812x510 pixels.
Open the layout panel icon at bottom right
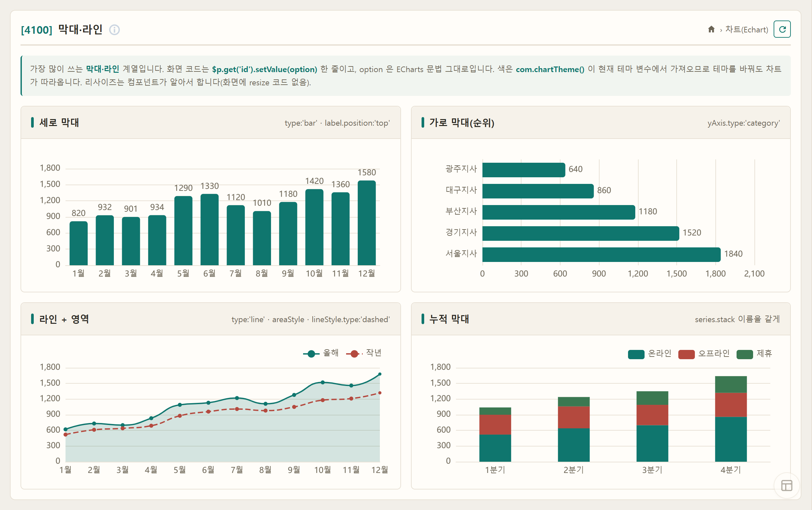(x=787, y=486)
